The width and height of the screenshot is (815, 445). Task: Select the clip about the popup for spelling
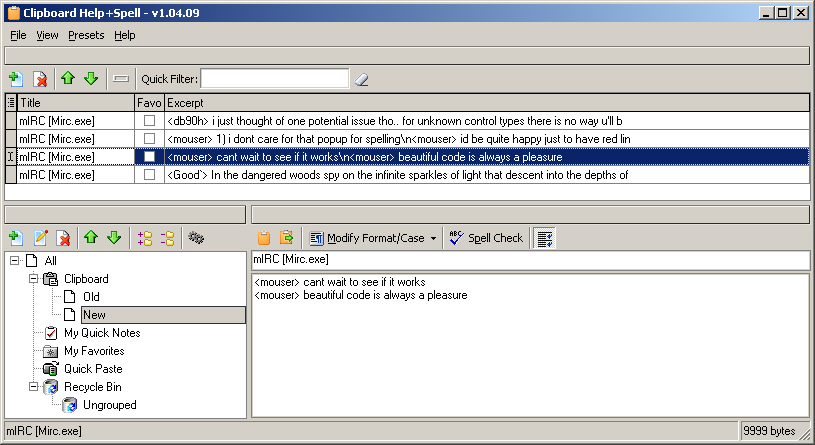tap(487, 139)
